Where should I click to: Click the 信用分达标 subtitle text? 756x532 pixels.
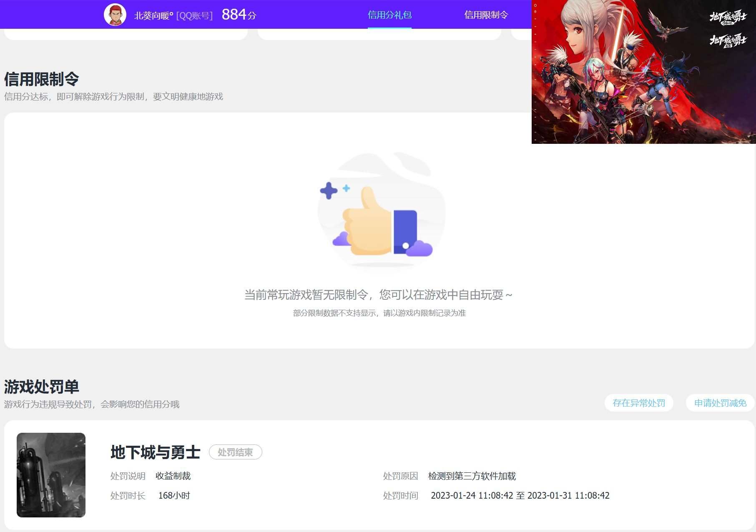[113, 96]
